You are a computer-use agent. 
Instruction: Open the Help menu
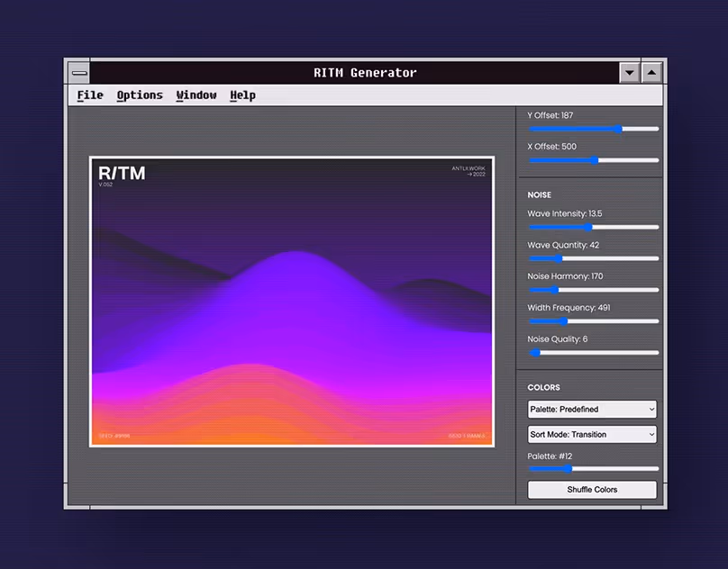point(242,95)
